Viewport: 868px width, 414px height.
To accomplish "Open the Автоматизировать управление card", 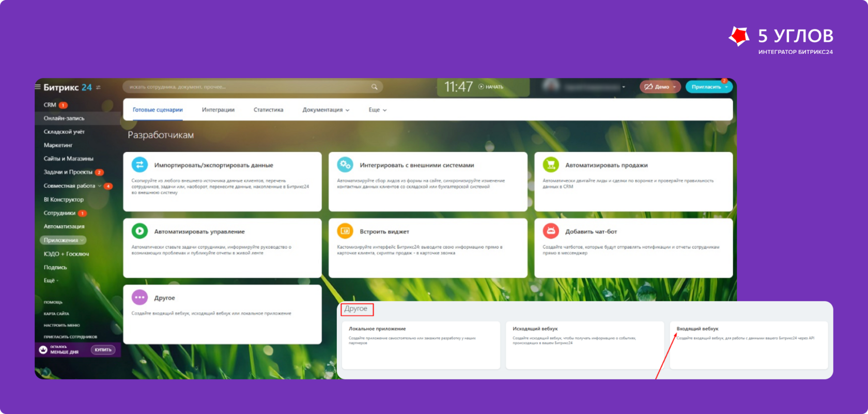I will point(222,248).
